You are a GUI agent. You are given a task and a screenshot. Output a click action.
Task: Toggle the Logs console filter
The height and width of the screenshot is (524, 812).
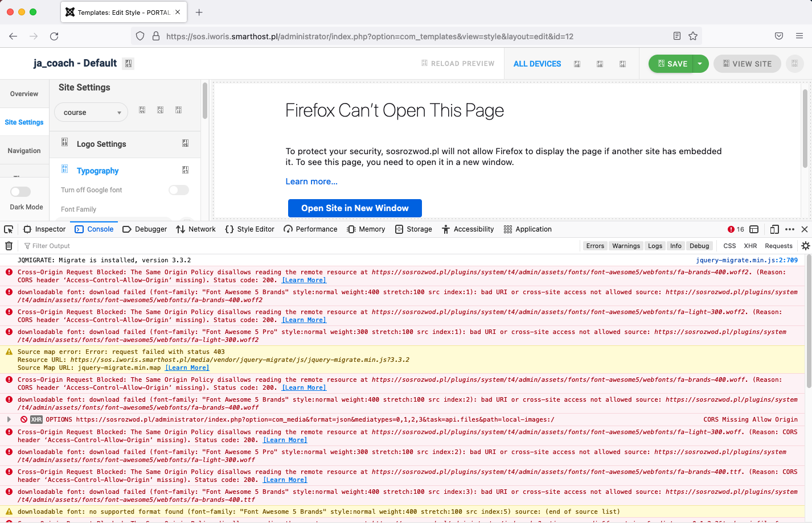(655, 246)
